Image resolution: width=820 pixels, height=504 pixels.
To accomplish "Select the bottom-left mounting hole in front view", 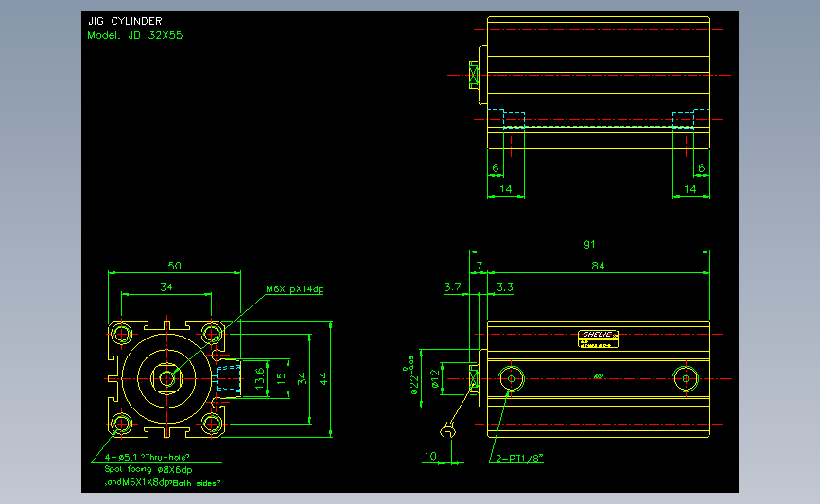I will [x=121, y=424].
